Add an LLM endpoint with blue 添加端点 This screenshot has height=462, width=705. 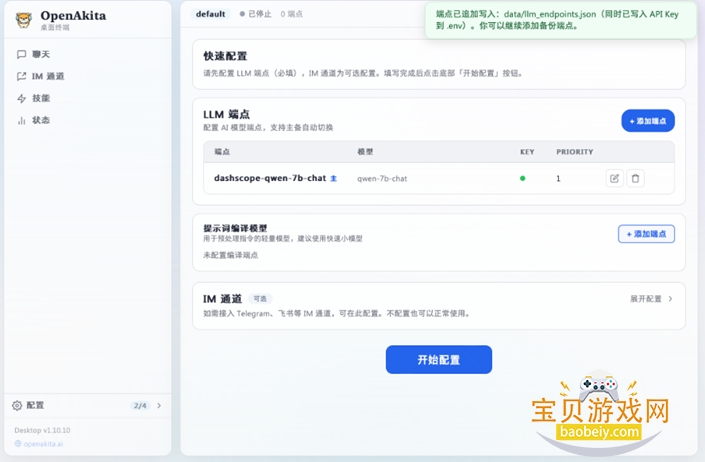point(647,121)
